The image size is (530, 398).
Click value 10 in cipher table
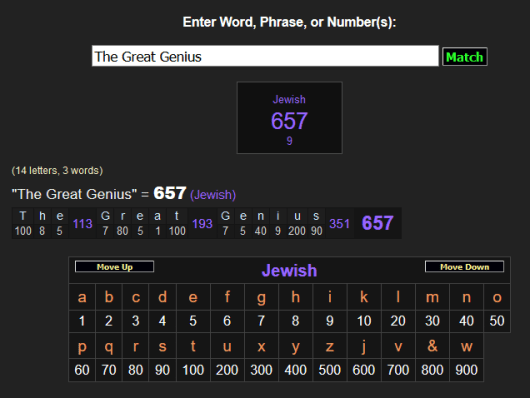coord(364,321)
